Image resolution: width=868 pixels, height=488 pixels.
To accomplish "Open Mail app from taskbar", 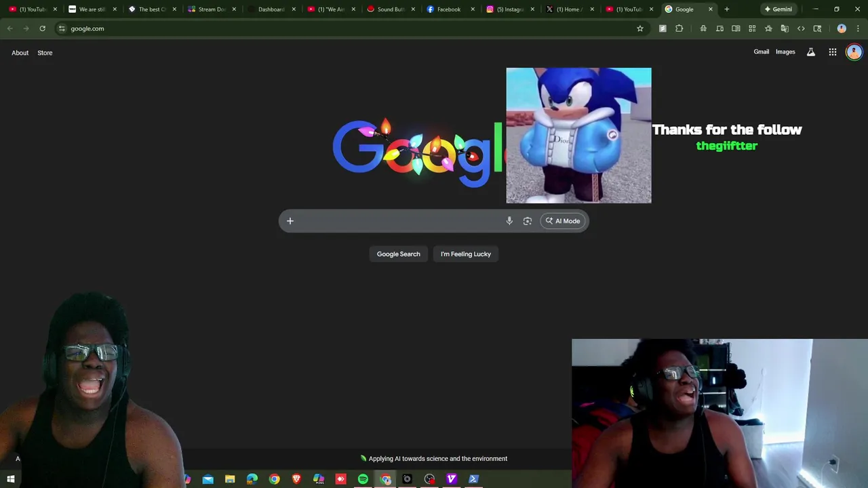I will (208, 479).
